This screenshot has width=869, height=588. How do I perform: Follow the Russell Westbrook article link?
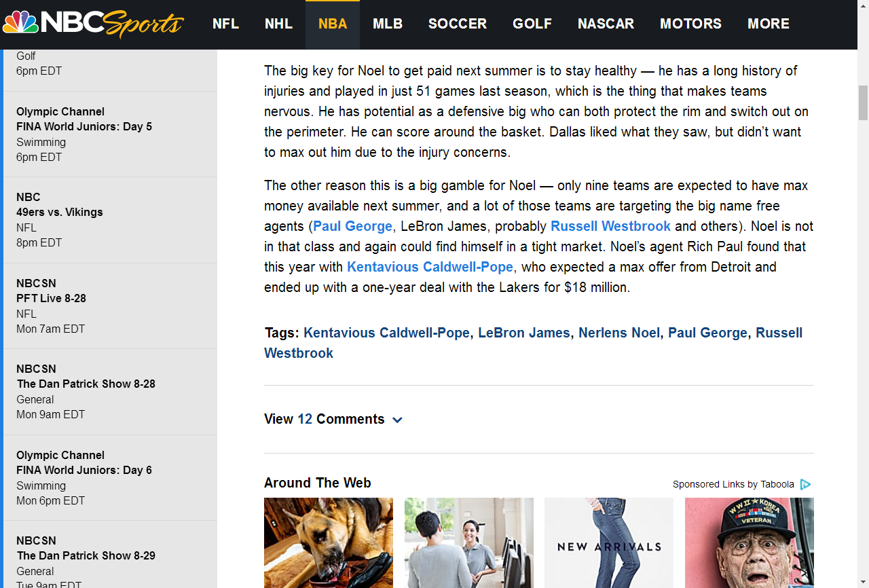coord(610,226)
